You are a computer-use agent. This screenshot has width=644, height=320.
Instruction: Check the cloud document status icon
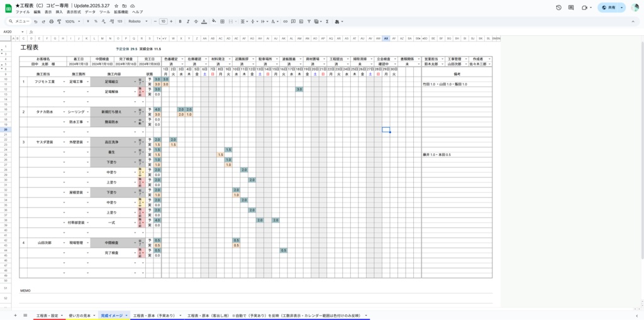(x=132, y=6)
